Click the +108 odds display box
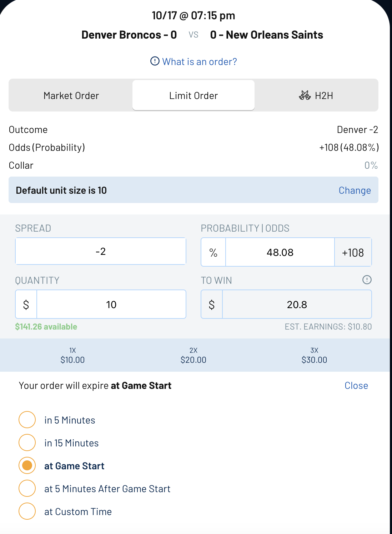Viewport: 392px width, 534px height. tap(353, 252)
